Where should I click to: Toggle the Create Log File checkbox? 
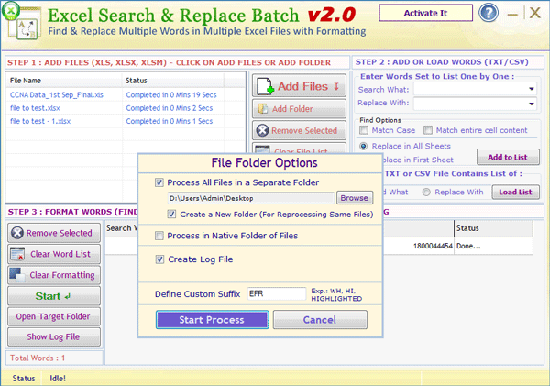point(160,259)
